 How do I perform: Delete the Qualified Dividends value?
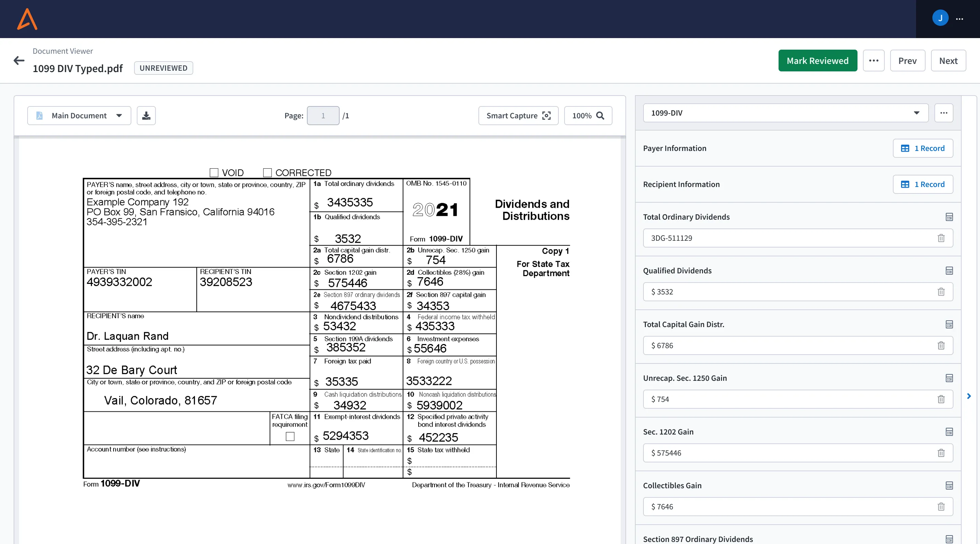click(x=941, y=292)
